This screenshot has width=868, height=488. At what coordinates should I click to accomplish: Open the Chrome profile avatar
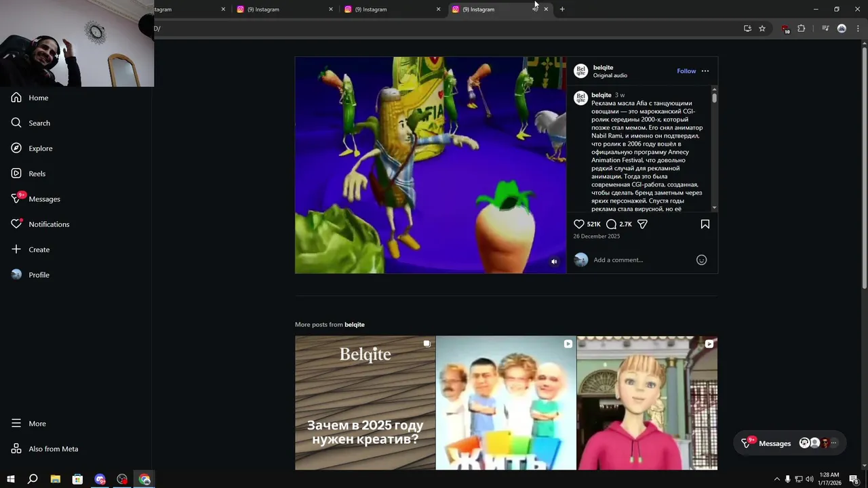coord(842,28)
